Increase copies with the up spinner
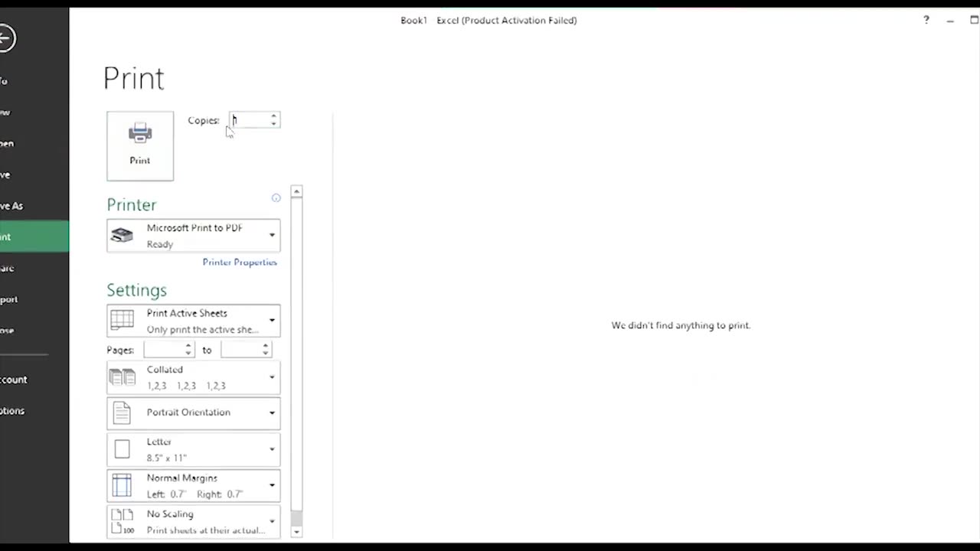Screen dimensions: 980x551 pos(273,116)
